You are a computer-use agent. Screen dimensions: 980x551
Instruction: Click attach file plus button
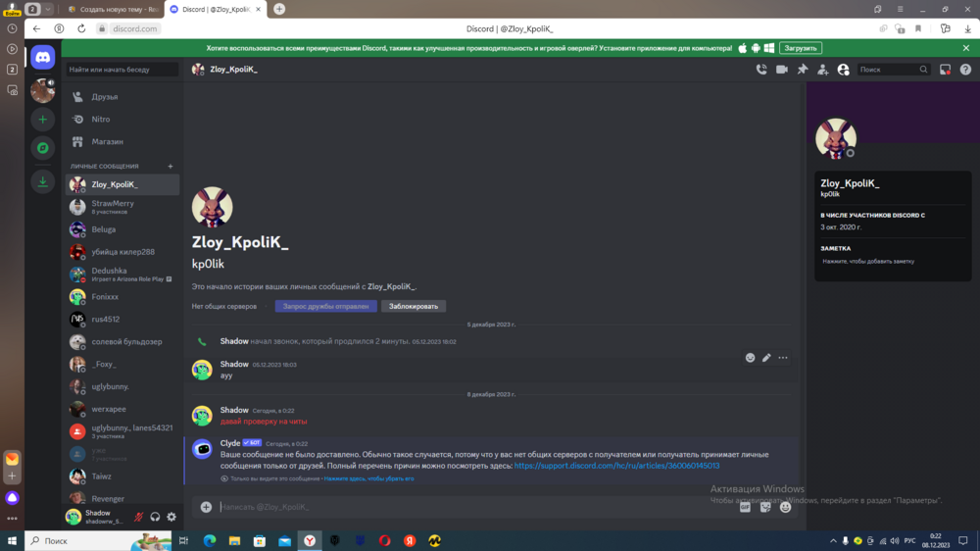[206, 507]
